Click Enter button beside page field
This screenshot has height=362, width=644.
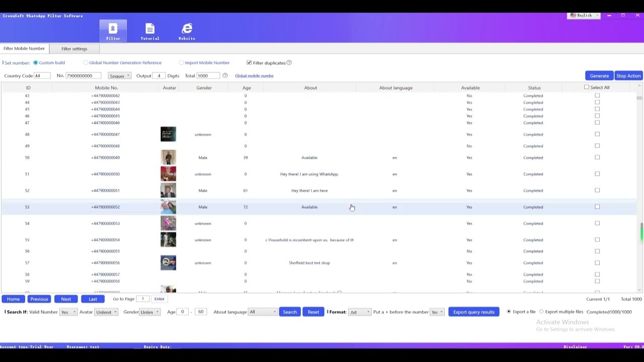(159, 299)
